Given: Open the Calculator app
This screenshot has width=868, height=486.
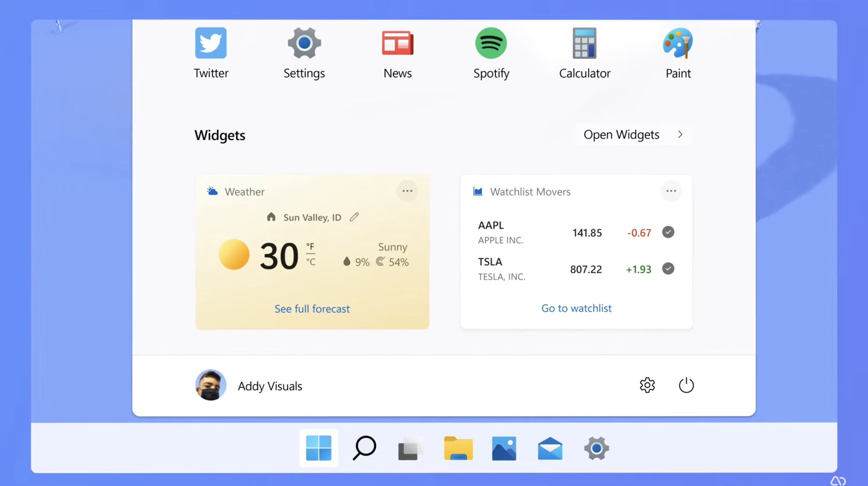Looking at the screenshot, I should [x=585, y=43].
